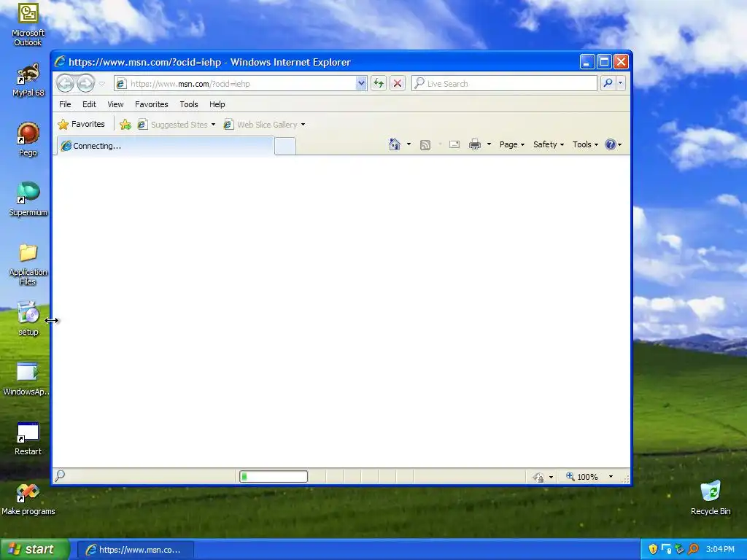This screenshot has height=560, width=747.
Task: Click the window resize grip corner
Action: [625, 479]
